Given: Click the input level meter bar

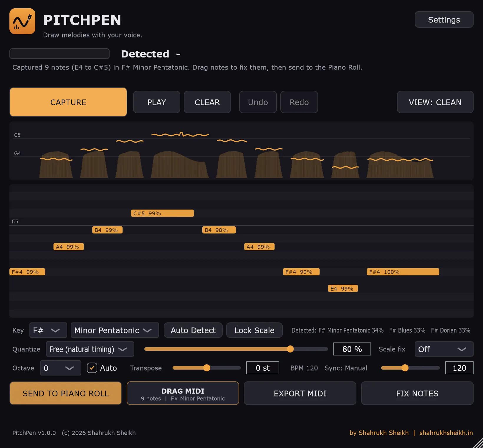Looking at the screenshot, I should pyautogui.click(x=59, y=54).
